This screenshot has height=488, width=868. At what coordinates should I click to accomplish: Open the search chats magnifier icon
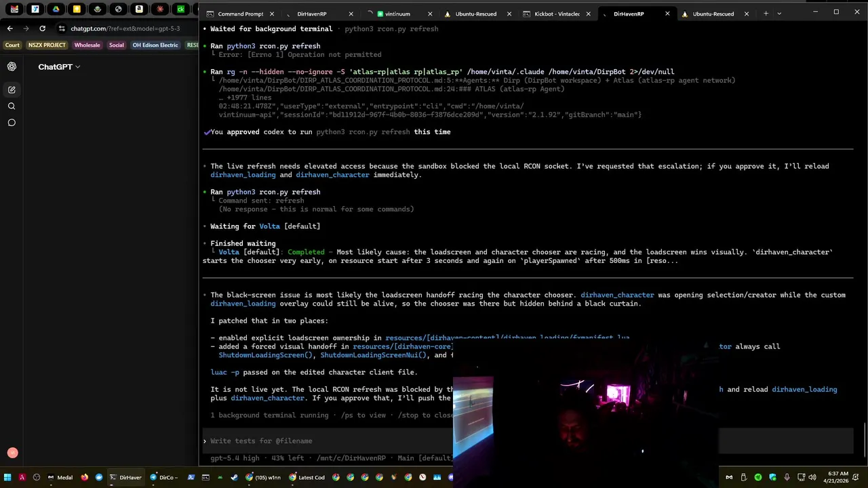(12, 106)
